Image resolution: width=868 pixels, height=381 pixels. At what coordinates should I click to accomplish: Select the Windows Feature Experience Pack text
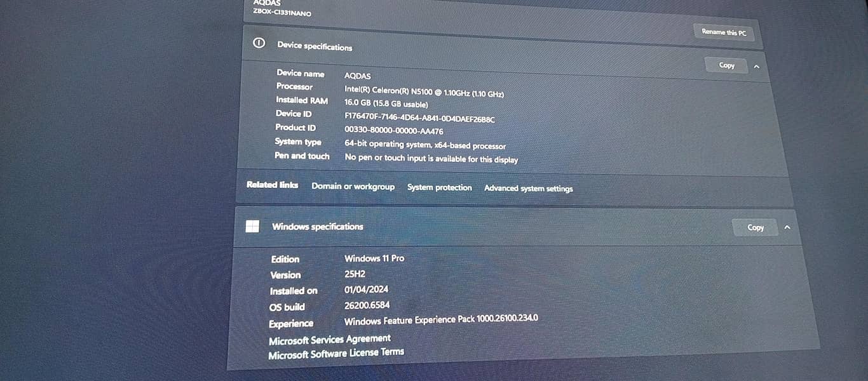point(441,319)
